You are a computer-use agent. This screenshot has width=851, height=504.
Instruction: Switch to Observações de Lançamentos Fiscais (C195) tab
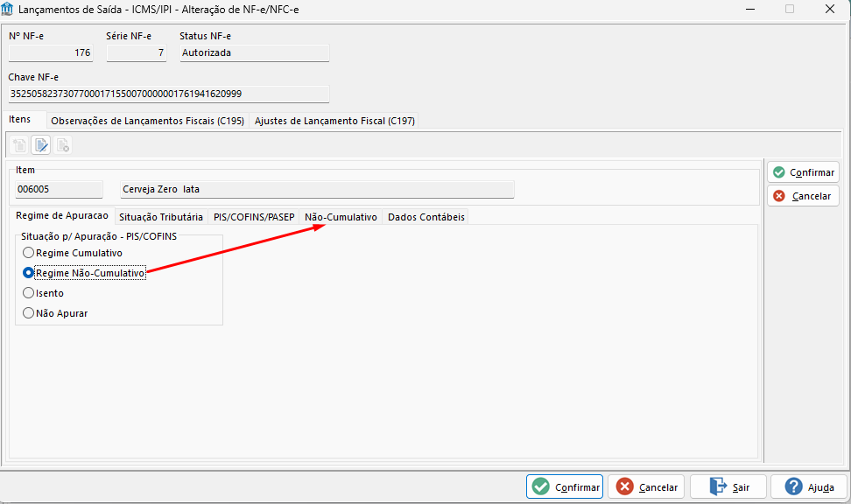[148, 121]
